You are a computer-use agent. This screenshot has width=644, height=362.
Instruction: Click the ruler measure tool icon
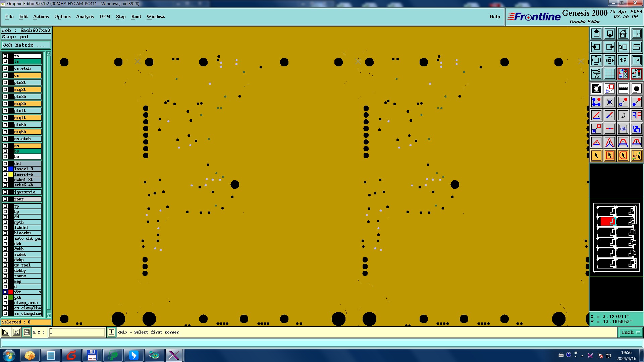point(623,89)
